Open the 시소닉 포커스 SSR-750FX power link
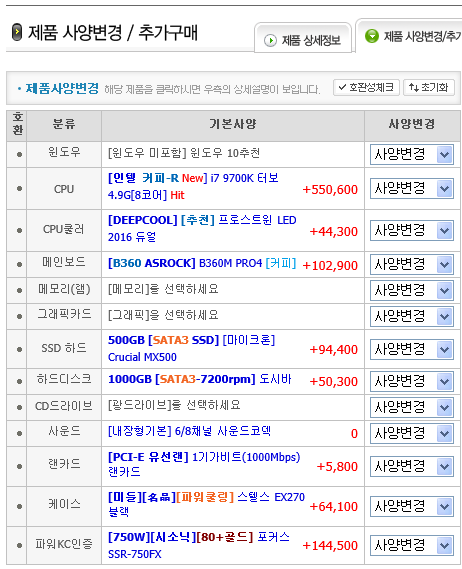Screen dimensions: 462x569 [x=199, y=545]
